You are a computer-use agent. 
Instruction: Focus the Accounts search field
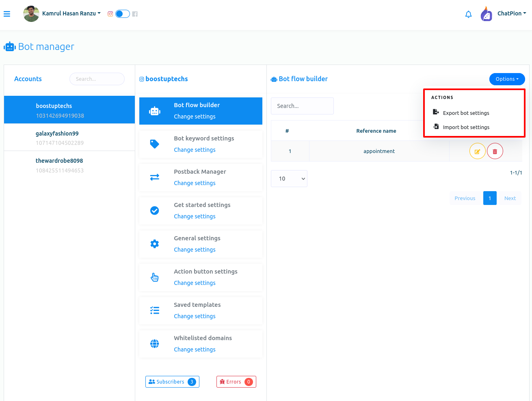(97, 79)
